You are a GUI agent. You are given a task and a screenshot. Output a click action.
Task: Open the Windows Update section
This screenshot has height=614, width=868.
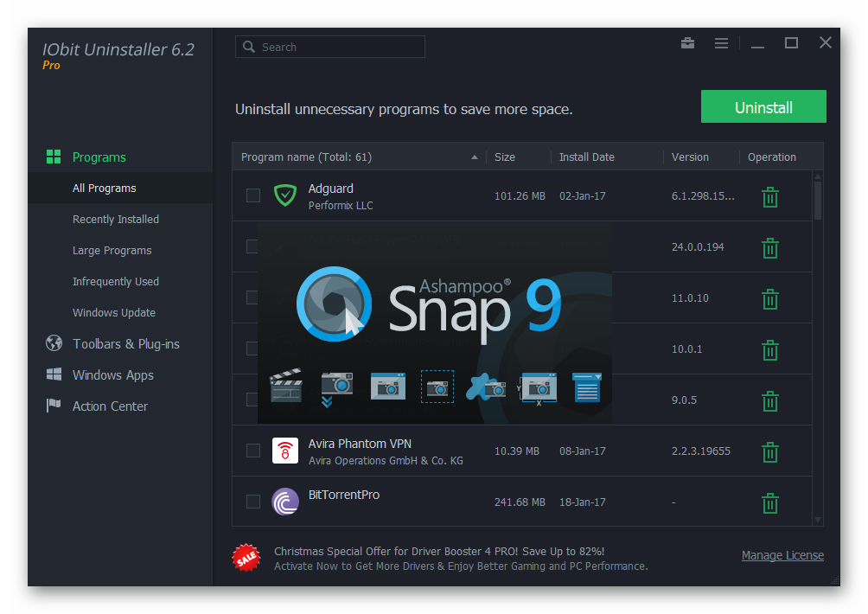(x=114, y=312)
